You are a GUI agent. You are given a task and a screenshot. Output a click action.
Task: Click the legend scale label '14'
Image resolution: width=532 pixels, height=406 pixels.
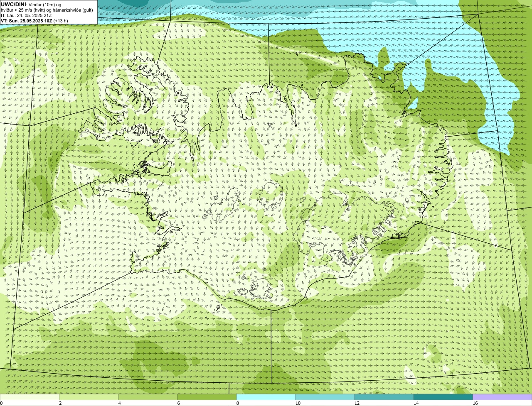416,403
